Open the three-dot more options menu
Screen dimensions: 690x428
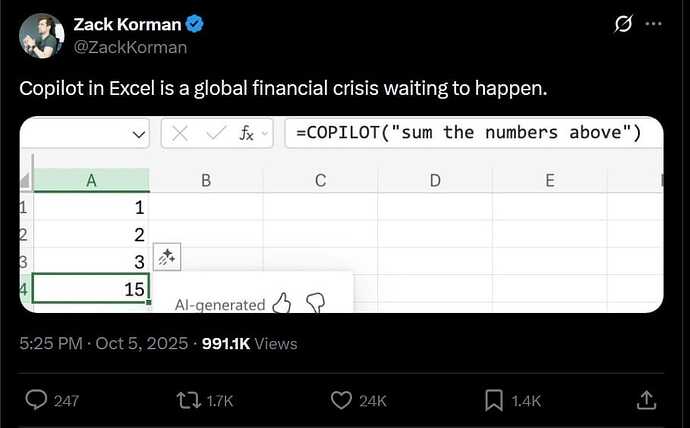tap(656, 24)
